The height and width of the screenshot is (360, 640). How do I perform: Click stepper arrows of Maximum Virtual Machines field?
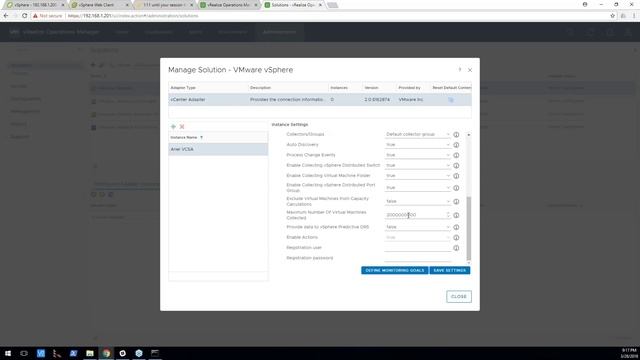point(448,215)
